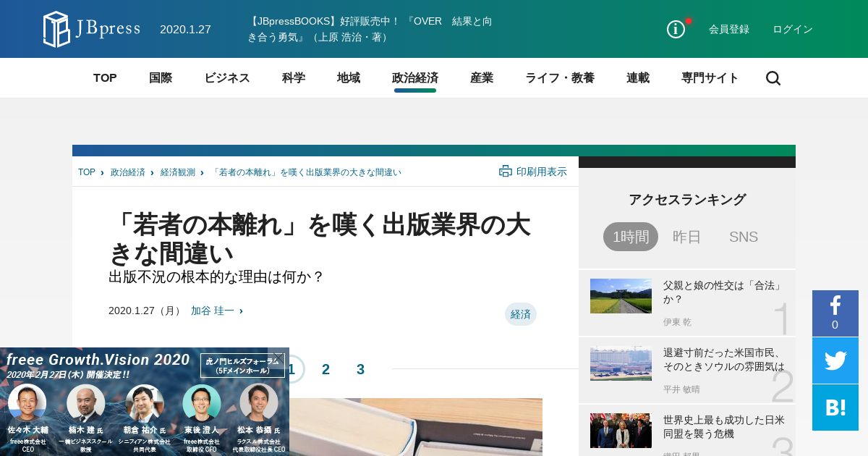Open author 加谷 珪一 profile link
868x456 pixels.
213,311
